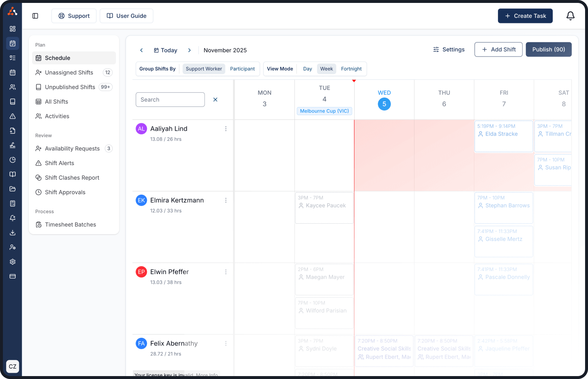The image size is (588, 379).
Task: Publish the 90 pending shifts
Action: point(549,49)
